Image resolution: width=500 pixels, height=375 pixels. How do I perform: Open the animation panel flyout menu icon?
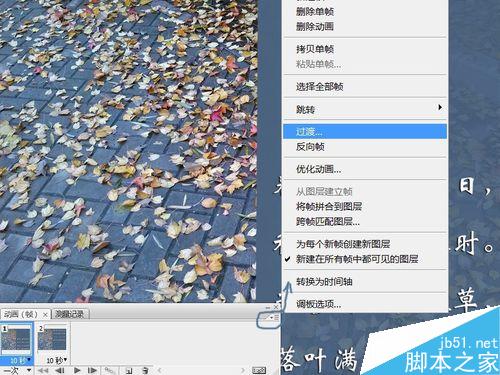coord(274,318)
